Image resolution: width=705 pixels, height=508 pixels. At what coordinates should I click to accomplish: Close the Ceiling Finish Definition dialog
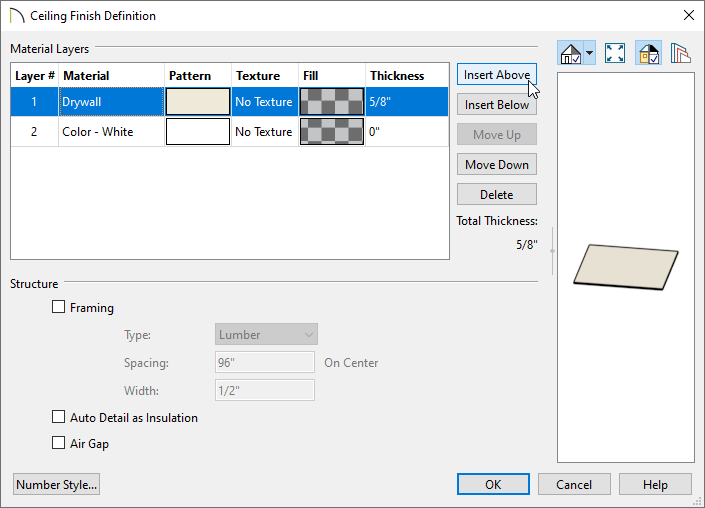688,15
